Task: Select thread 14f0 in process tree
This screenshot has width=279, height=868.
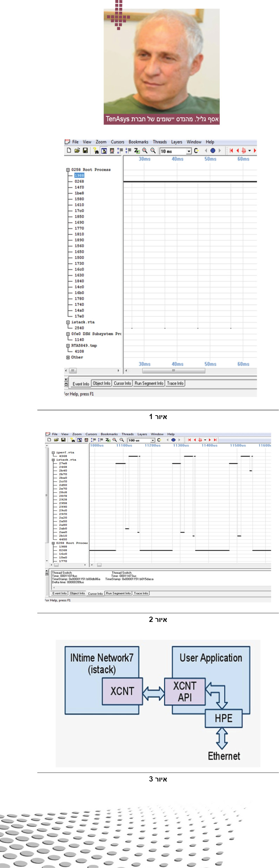Action: click(79, 187)
